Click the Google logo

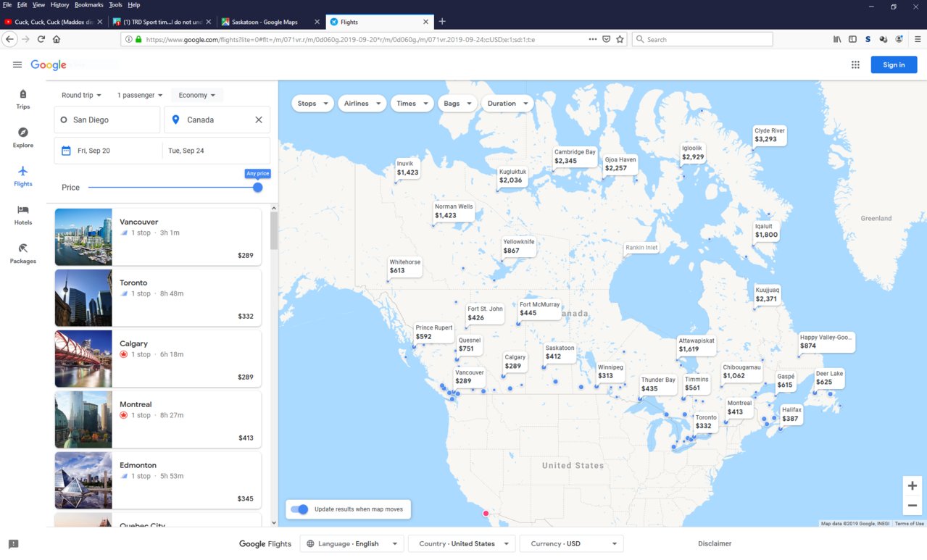point(49,65)
